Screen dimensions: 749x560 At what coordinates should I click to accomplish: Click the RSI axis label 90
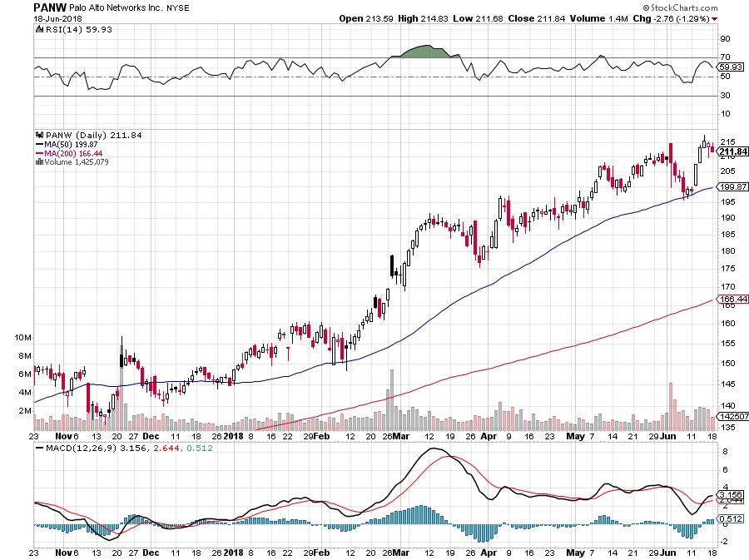725,39
